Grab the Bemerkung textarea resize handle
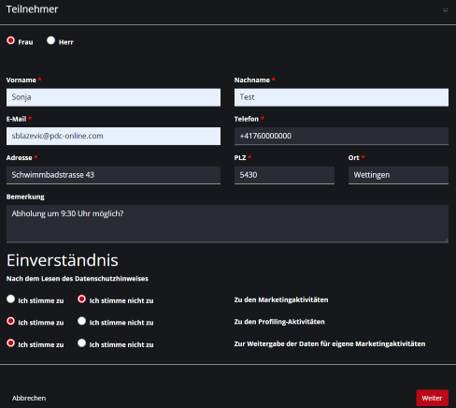The image size is (456, 408). pyautogui.click(x=446, y=240)
